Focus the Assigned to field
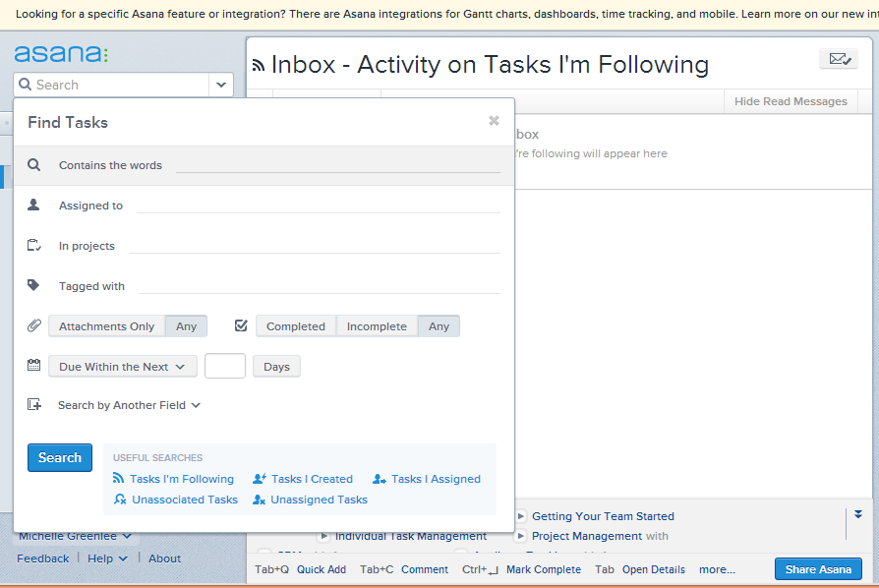 click(x=319, y=206)
